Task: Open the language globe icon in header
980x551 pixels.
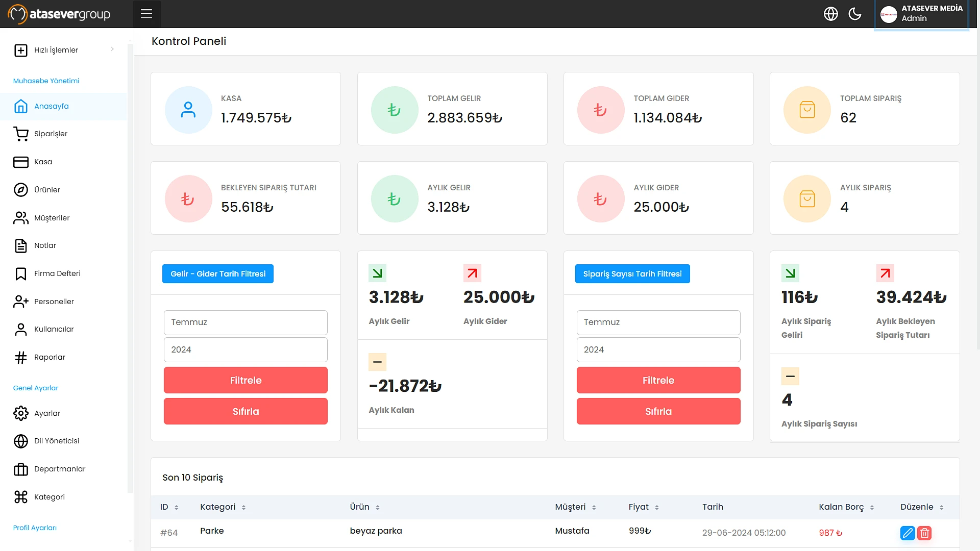Action: [x=831, y=14]
